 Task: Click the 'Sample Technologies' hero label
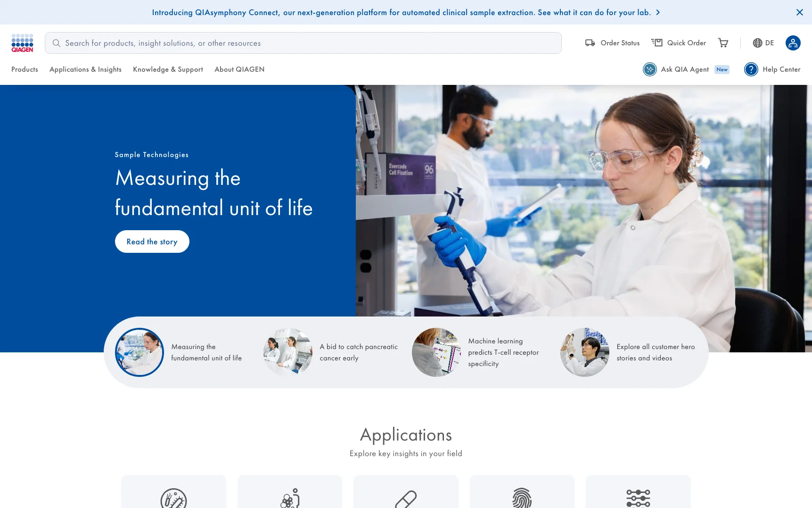click(151, 155)
